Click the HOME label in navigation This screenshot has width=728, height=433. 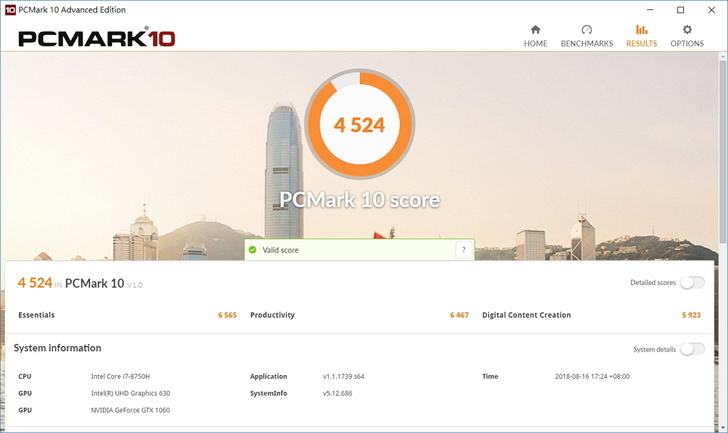(535, 44)
